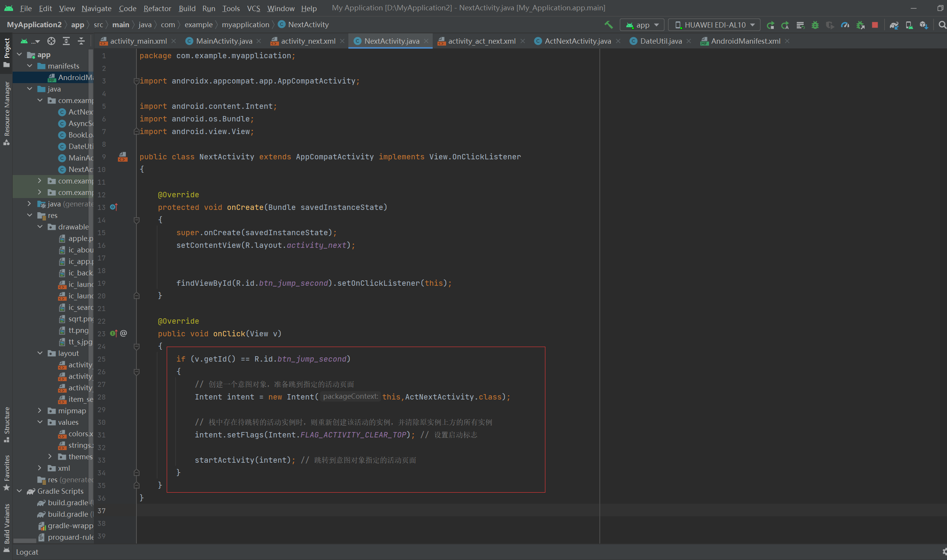
Task: Click the layout file gutter icon on line 9
Action: [123, 157]
